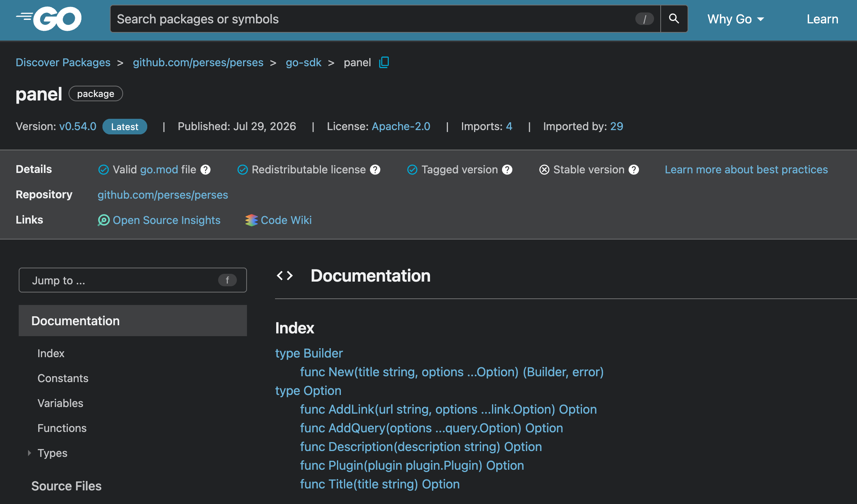Click the Imported by 29 link
Viewport: 857px width, 504px height.
click(x=617, y=126)
